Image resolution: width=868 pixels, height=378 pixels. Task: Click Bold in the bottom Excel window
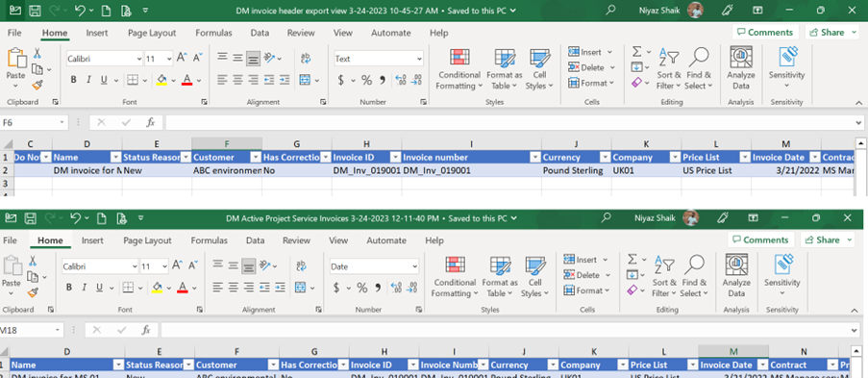pyautogui.click(x=68, y=288)
